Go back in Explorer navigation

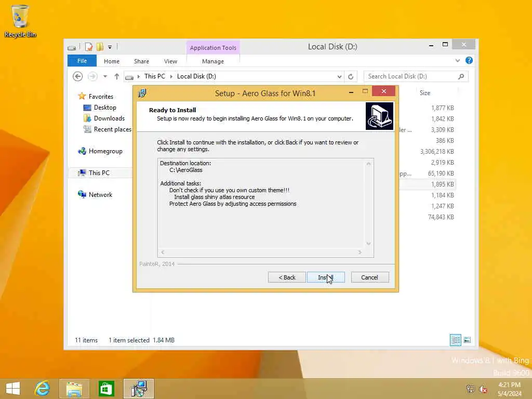[x=78, y=76]
